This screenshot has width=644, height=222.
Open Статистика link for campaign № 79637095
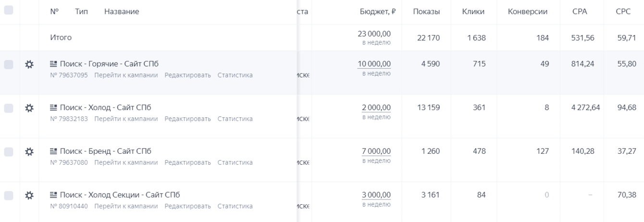[235, 75]
